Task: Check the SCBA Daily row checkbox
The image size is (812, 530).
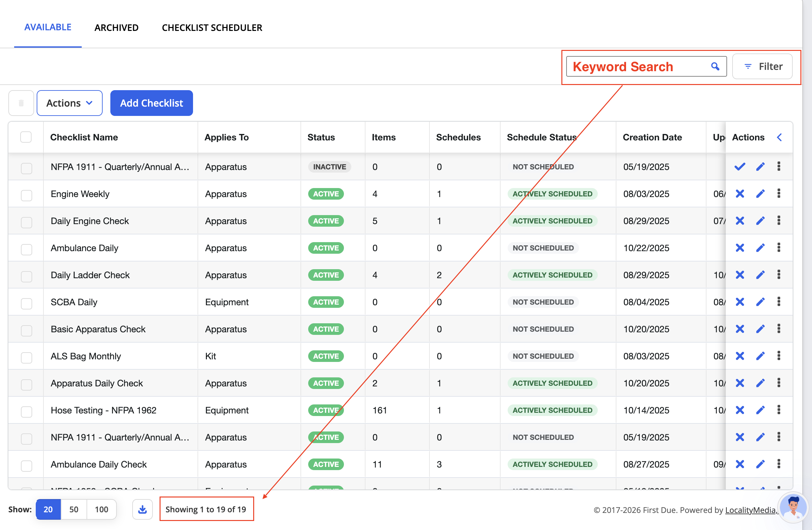Action: click(26, 303)
